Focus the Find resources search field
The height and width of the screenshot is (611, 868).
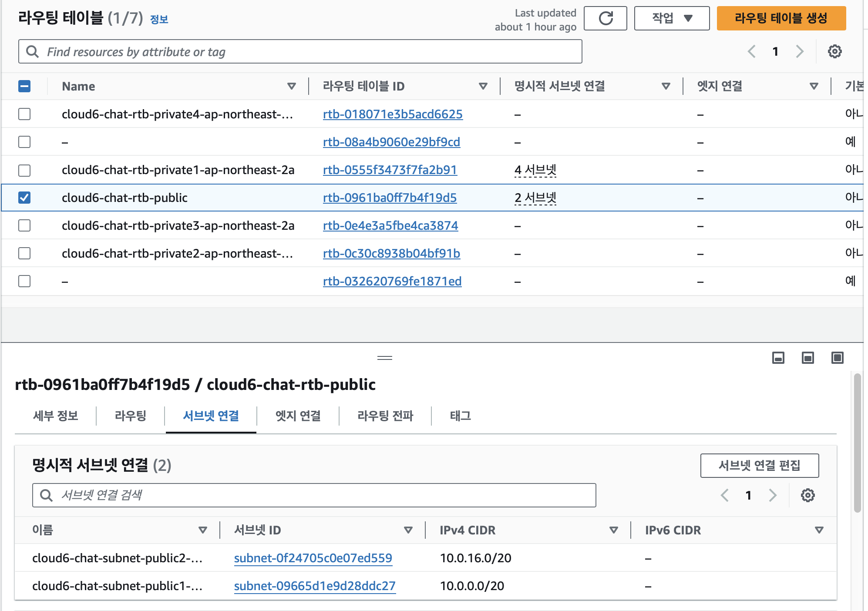[300, 52]
